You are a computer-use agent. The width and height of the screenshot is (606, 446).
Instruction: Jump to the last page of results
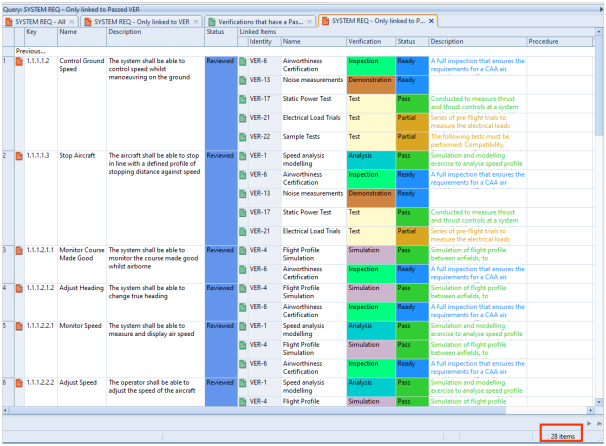pyautogui.click(x=599, y=424)
